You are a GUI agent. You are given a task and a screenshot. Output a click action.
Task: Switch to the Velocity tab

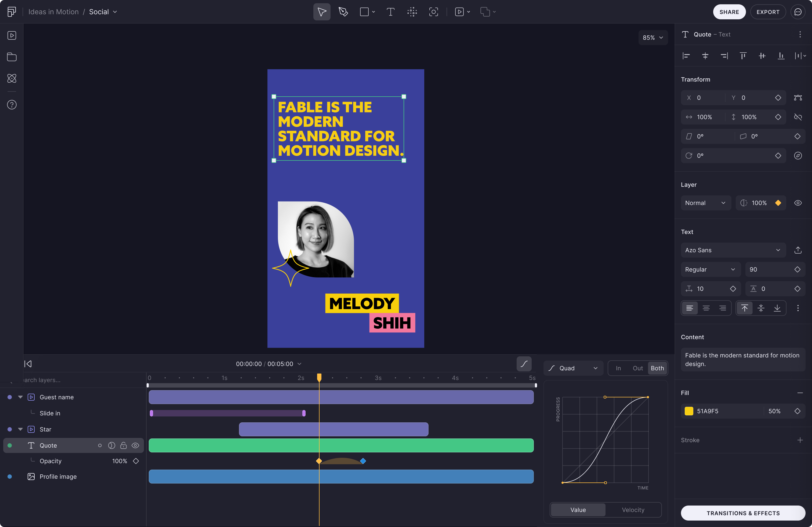pyautogui.click(x=633, y=510)
